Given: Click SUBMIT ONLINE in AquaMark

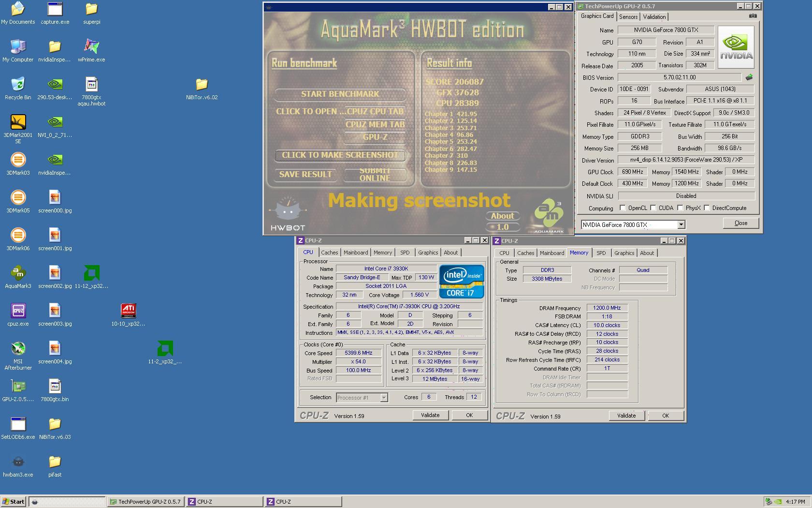Looking at the screenshot, I should 375,175.
